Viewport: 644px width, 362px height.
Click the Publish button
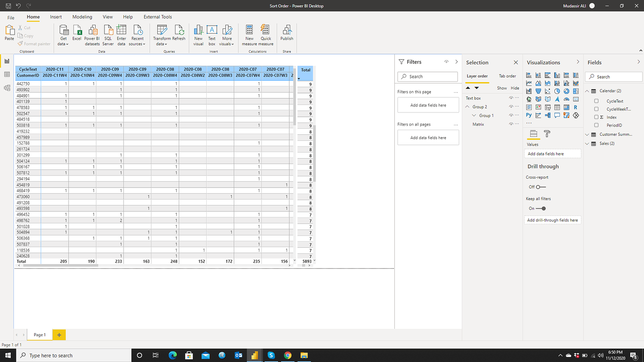pyautogui.click(x=287, y=35)
